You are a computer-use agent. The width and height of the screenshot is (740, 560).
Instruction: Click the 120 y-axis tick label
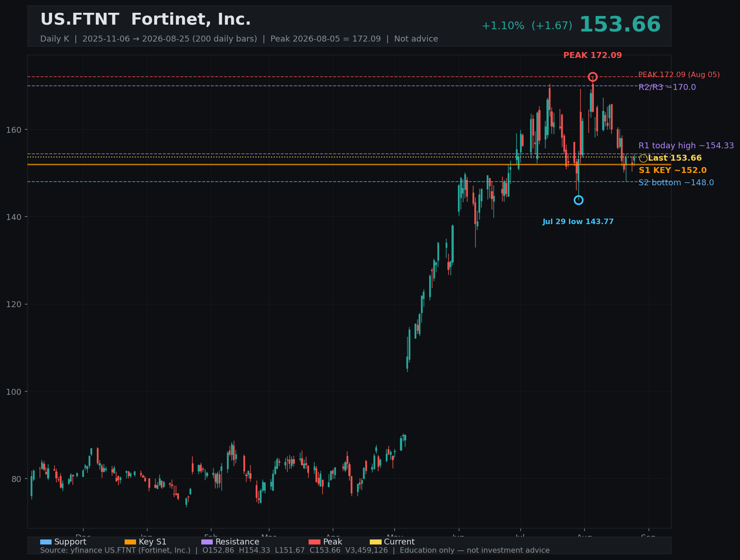[x=14, y=304]
